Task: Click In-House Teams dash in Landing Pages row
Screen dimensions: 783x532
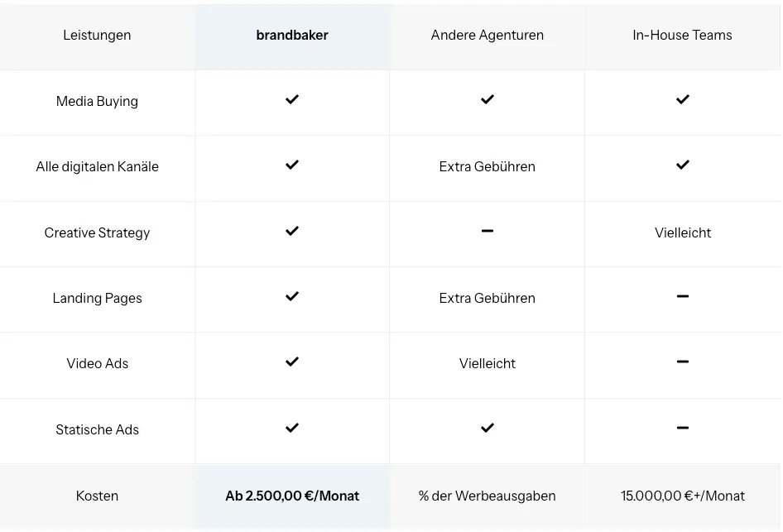Action: click(x=683, y=296)
